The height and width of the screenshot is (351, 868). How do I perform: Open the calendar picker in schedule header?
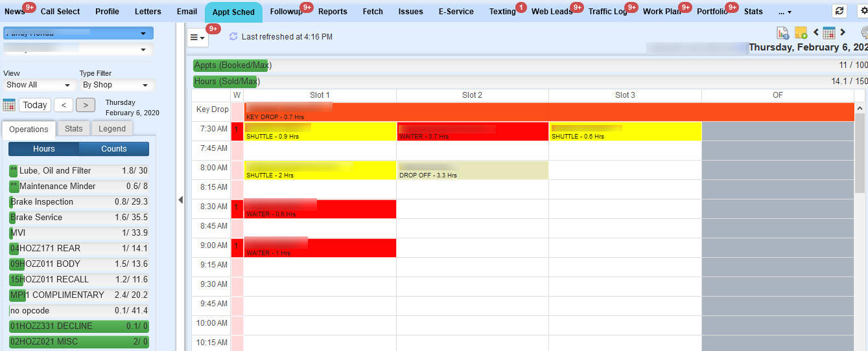coord(828,33)
